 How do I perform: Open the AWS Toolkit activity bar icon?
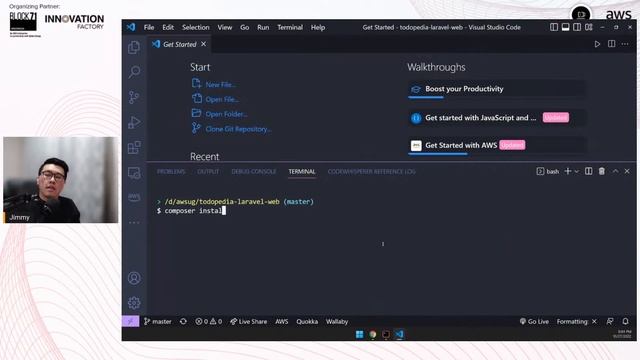tap(134, 197)
